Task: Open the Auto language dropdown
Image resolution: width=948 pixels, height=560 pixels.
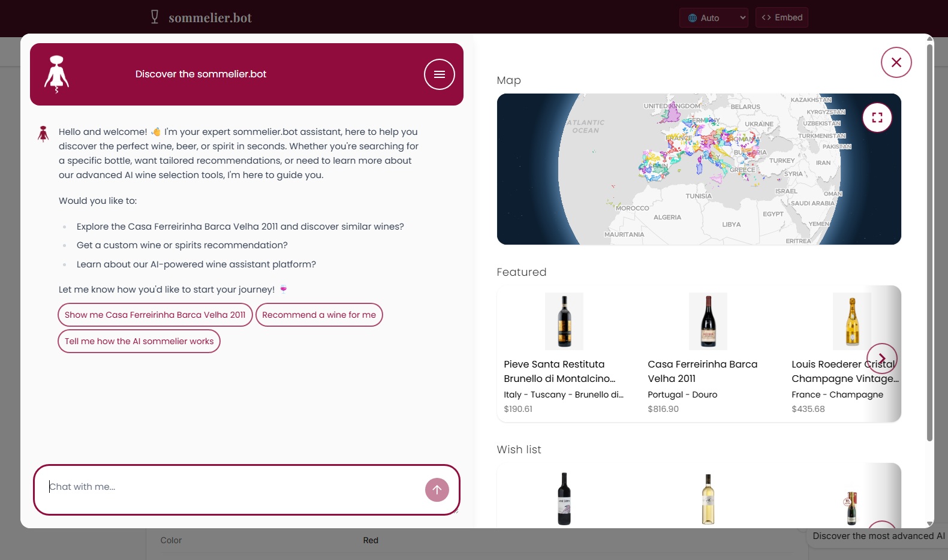Action: (x=714, y=18)
